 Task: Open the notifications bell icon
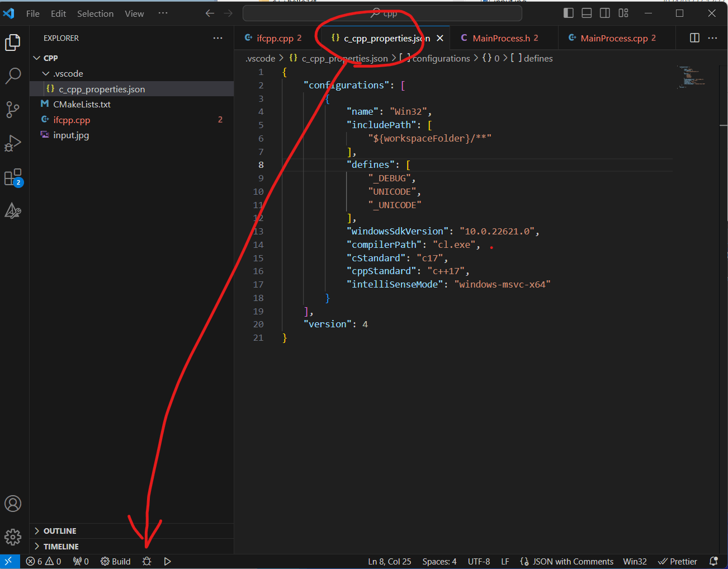[713, 561]
